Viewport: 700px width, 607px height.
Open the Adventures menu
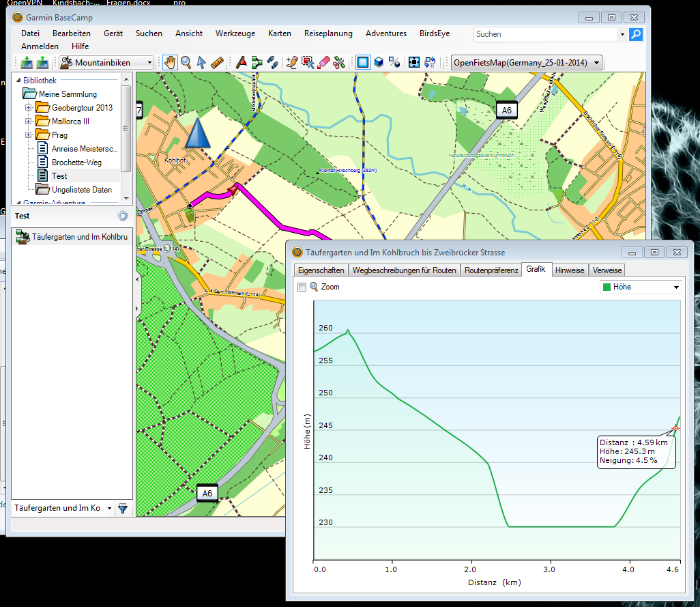point(386,33)
